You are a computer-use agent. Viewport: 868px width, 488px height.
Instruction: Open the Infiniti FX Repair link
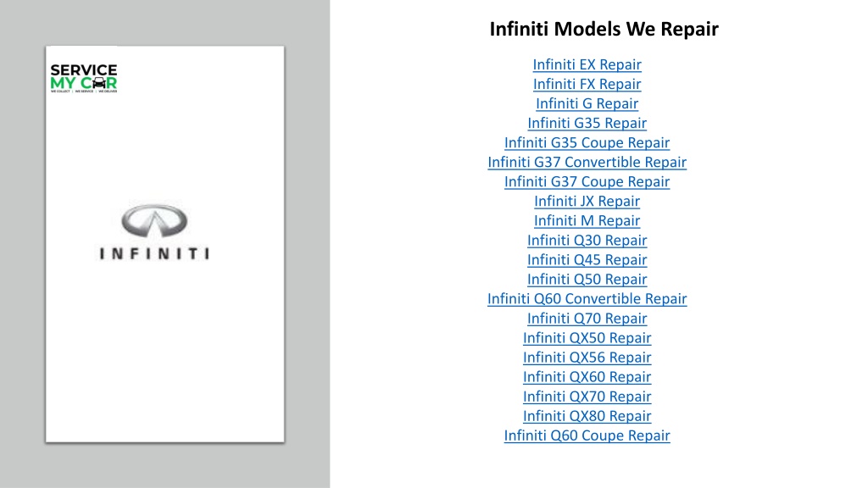click(587, 84)
